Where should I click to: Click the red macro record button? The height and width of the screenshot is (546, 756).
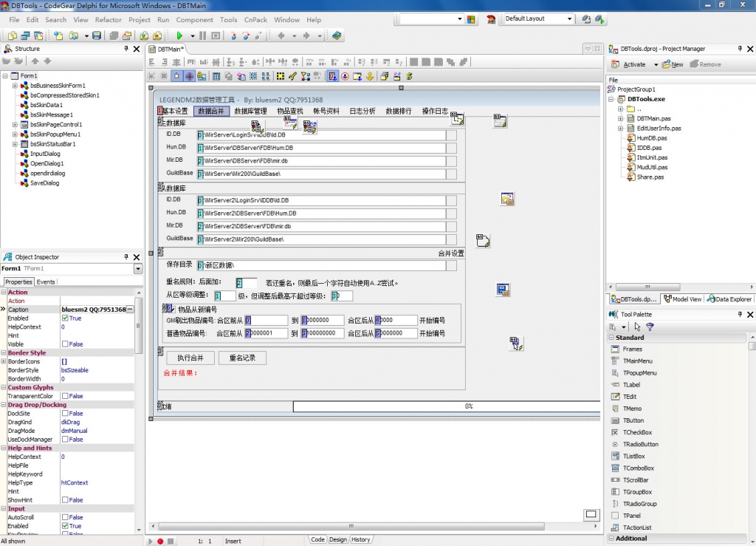coord(160,541)
